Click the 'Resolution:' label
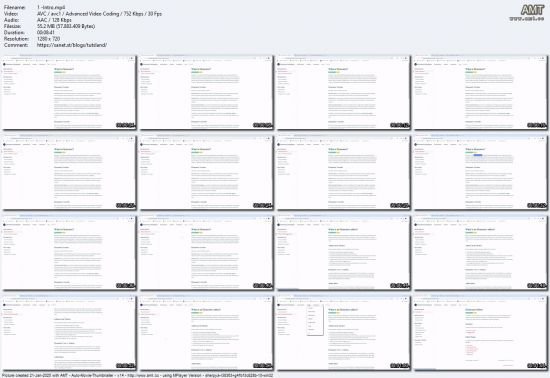The height and width of the screenshot is (378, 550). coord(16,39)
